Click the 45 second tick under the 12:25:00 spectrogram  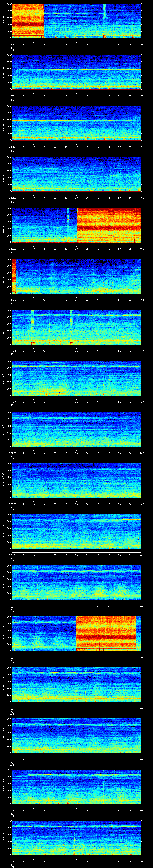click(x=109, y=606)
